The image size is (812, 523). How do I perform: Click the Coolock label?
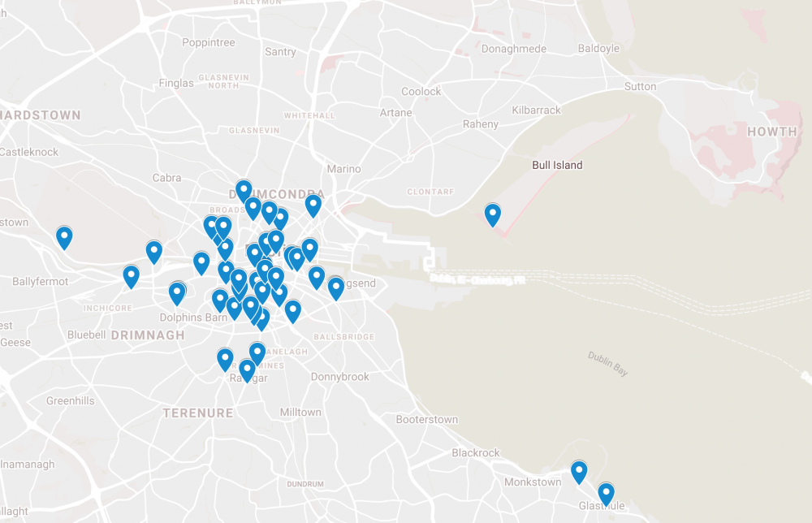click(x=421, y=92)
